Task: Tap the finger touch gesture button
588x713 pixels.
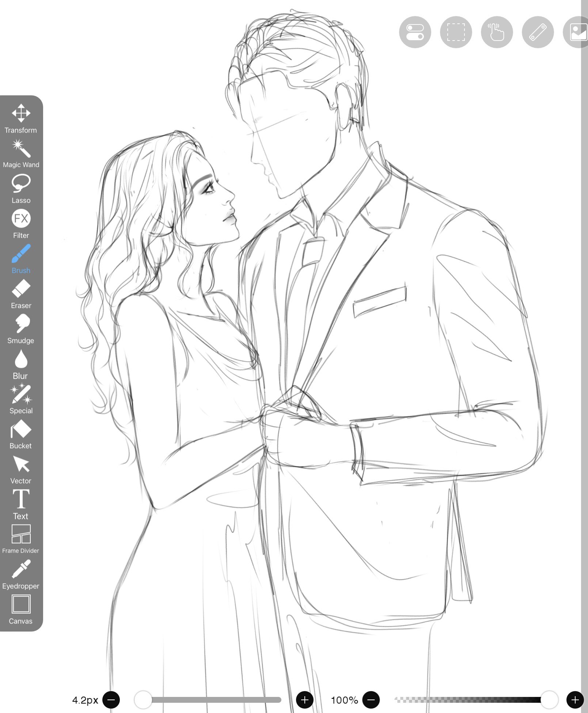Action: tap(497, 32)
